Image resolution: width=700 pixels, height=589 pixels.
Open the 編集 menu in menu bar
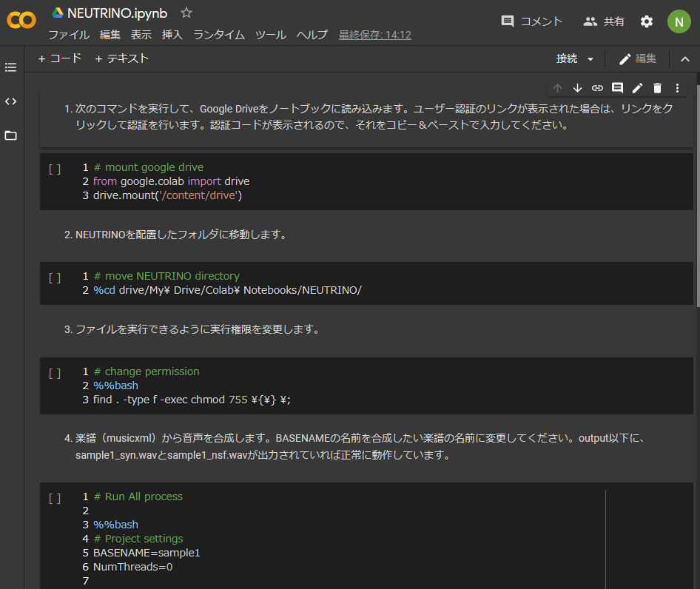point(110,35)
